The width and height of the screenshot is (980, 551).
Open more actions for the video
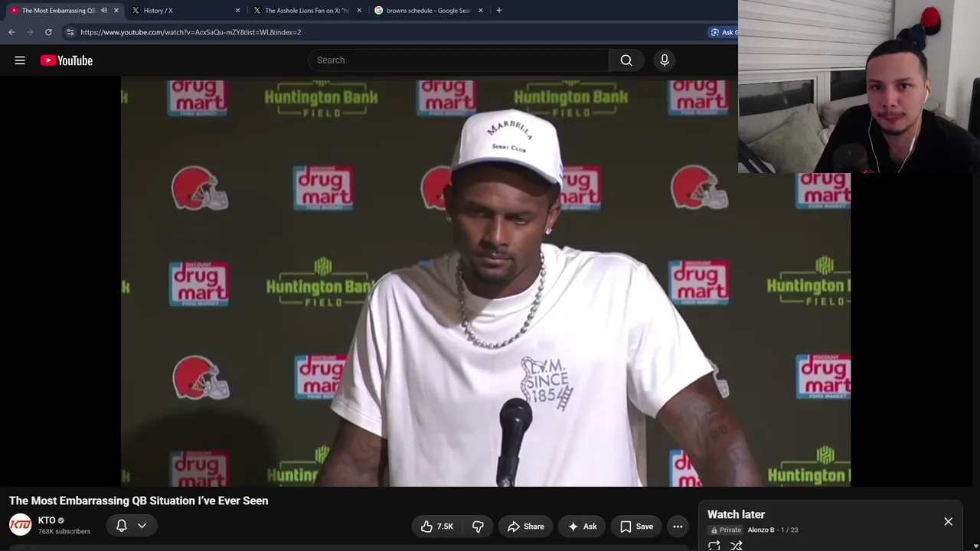[x=678, y=527]
